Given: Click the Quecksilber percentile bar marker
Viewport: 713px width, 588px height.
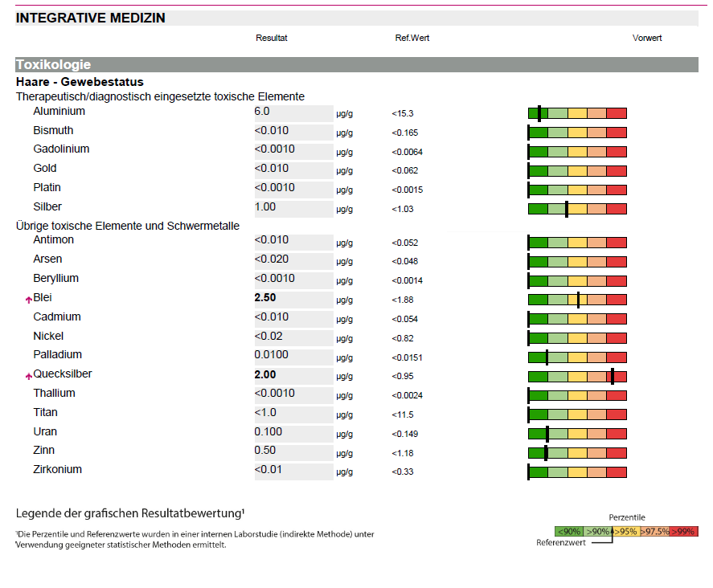Looking at the screenshot, I should (612, 376).
